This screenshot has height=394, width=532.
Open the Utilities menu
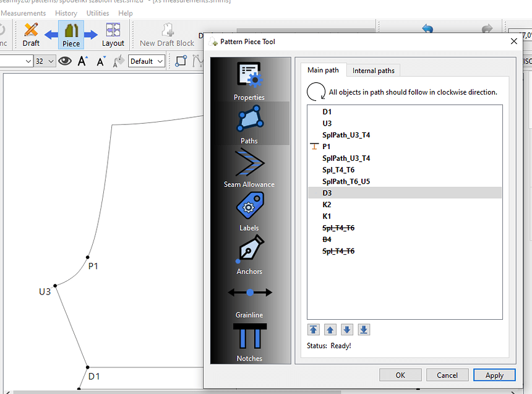click(x=98, y=13)
